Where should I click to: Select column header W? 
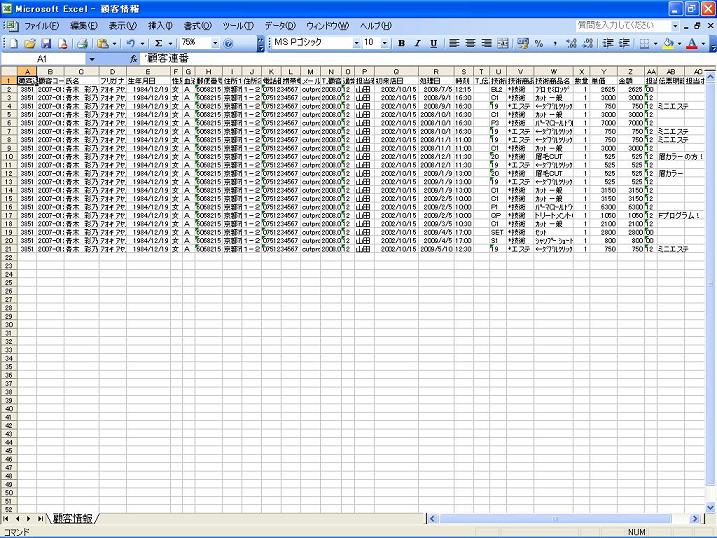pos(553,71)
